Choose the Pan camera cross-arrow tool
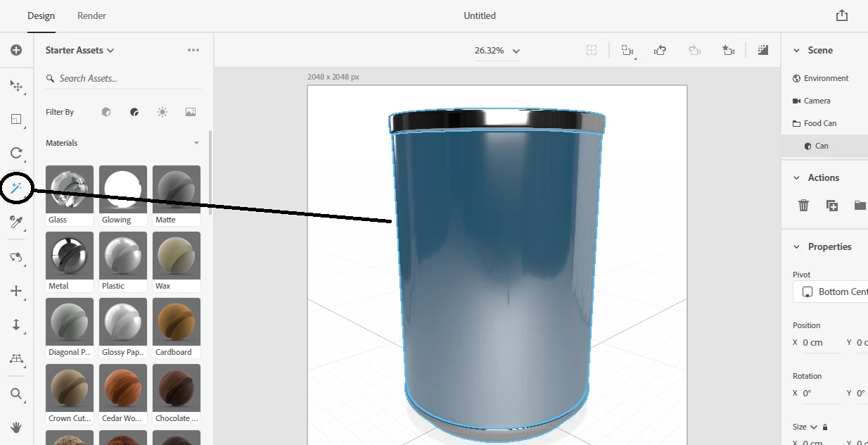 16,291
